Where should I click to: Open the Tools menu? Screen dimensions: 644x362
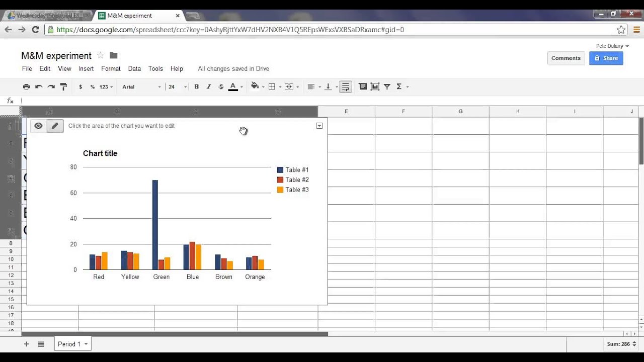(x=155, y=68)
